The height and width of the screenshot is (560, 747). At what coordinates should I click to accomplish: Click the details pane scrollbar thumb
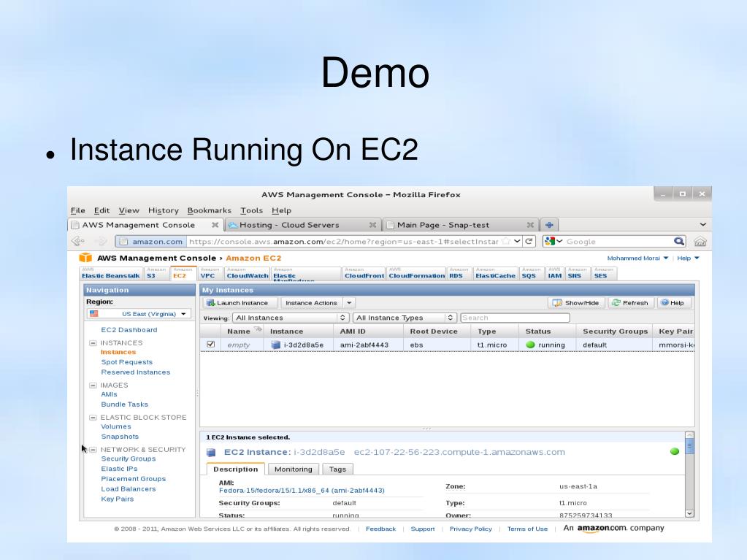pyautogui.click(x=689, y=447)
